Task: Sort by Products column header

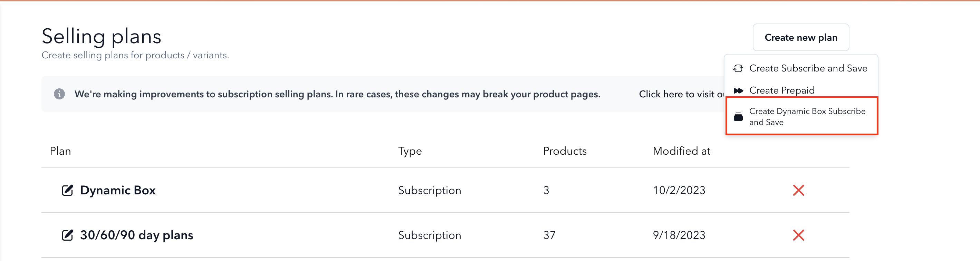Action: coord(565,151)
